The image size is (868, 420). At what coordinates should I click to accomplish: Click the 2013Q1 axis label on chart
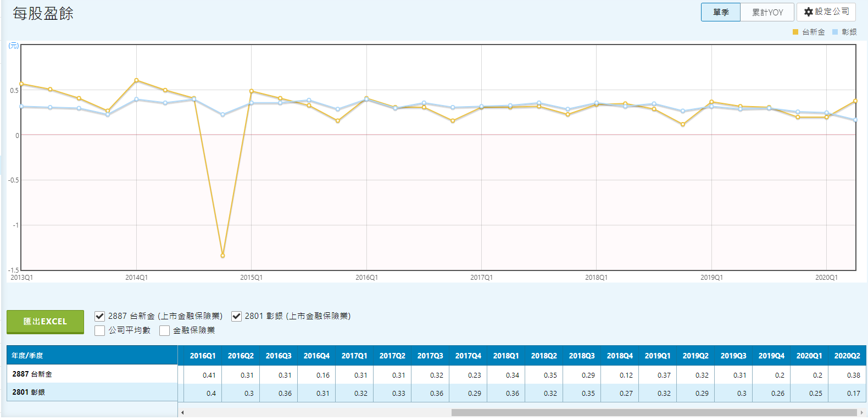point(21,278)
